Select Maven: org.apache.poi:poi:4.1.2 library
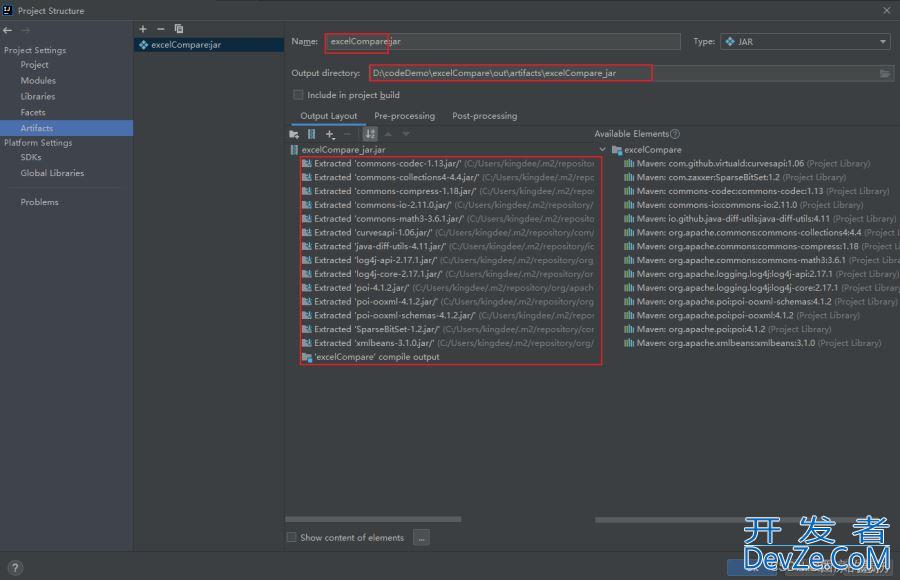 pyautogui.click(x=728, y=329)
